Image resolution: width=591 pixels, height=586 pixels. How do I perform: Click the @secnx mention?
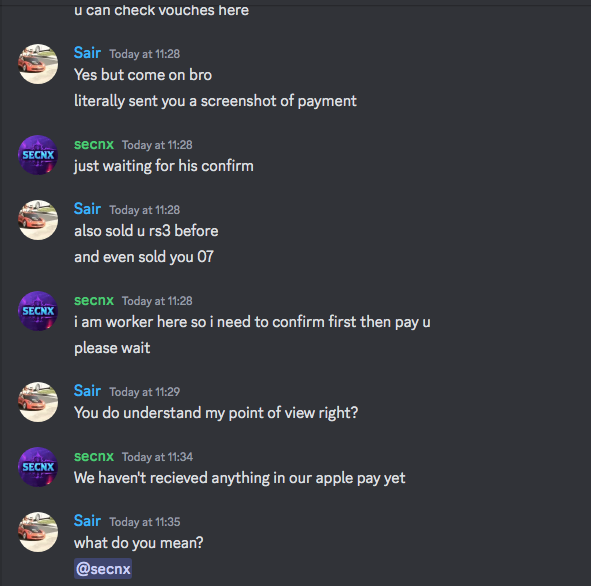pyautogui.click(x=103, y=569)
